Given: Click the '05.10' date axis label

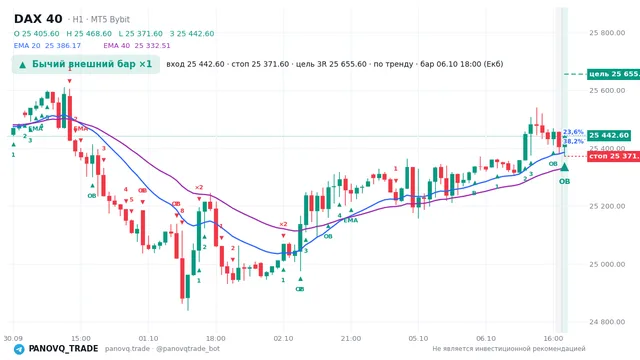Looking at the screenshot, I should point(418,338).
